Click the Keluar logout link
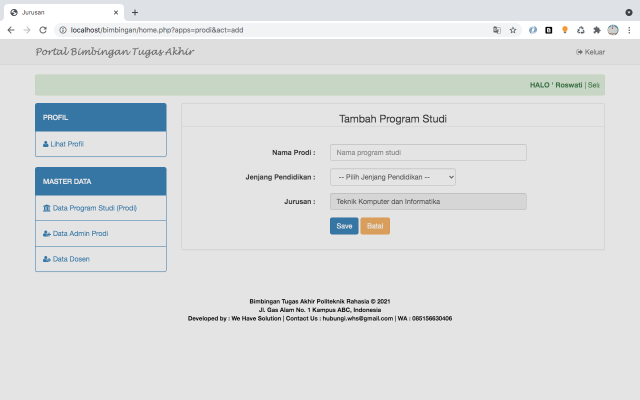Viewport: 640px width, 400px height. [591, 52]
